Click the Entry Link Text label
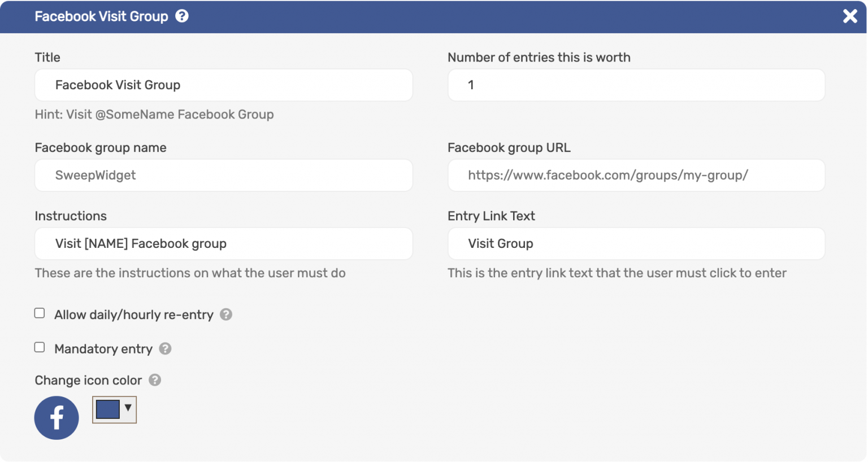868x463 pixels. (491, 216)
